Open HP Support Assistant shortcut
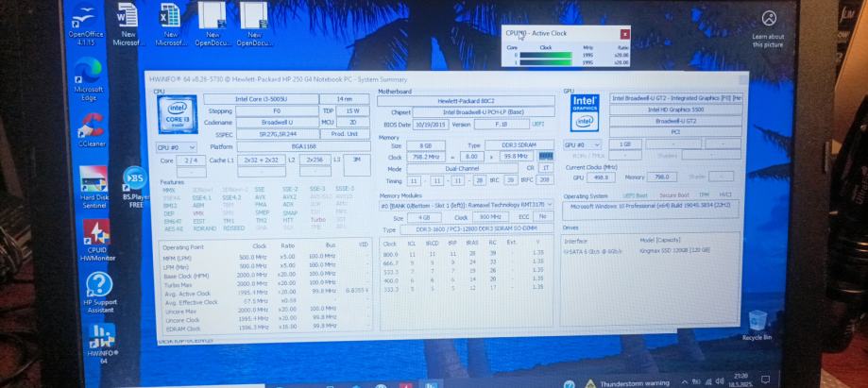868x388 pixels. [x=100, y=294]
